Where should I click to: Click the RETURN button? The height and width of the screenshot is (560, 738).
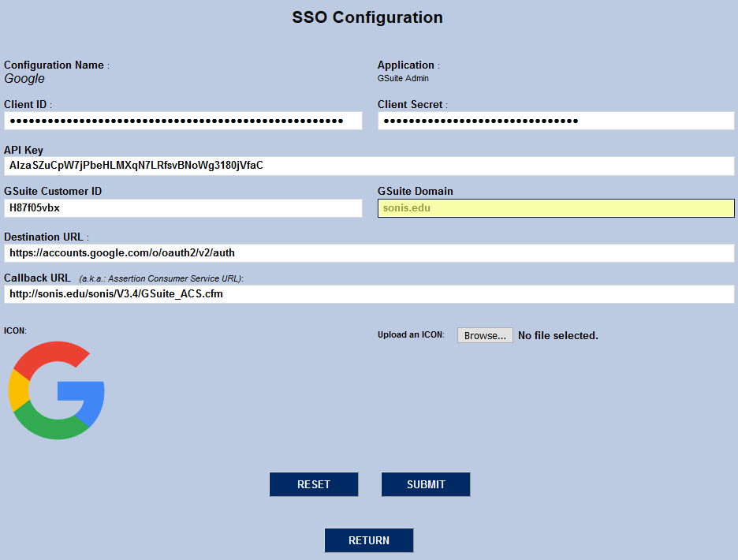[x=369, y=540]
